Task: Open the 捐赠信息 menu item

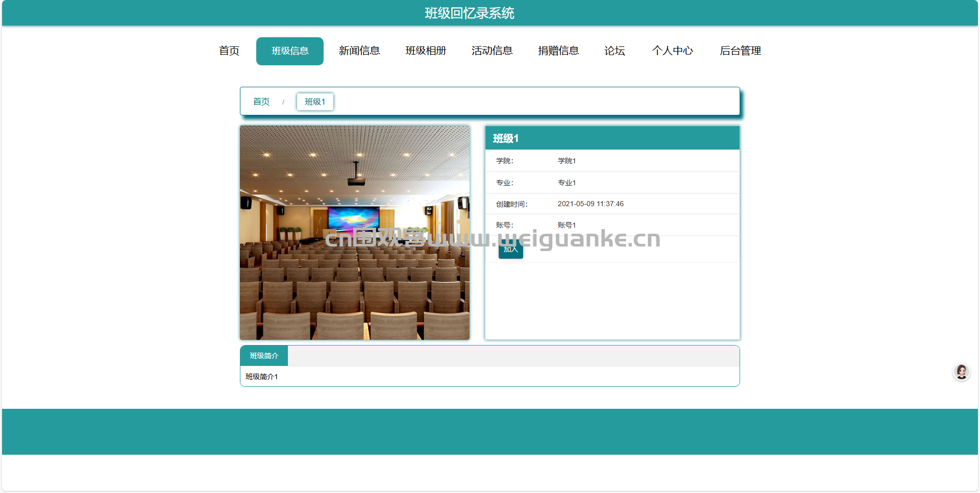Action: 558,51
